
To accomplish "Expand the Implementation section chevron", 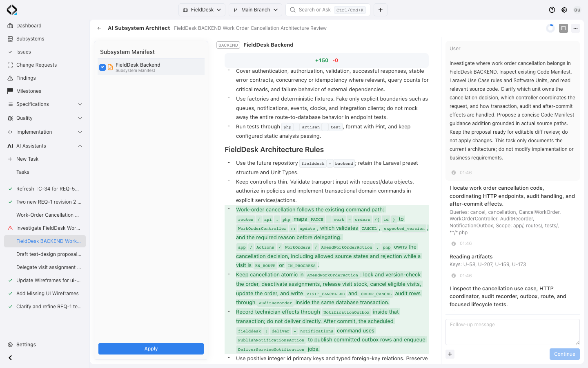I will click(x=80, y=132).
